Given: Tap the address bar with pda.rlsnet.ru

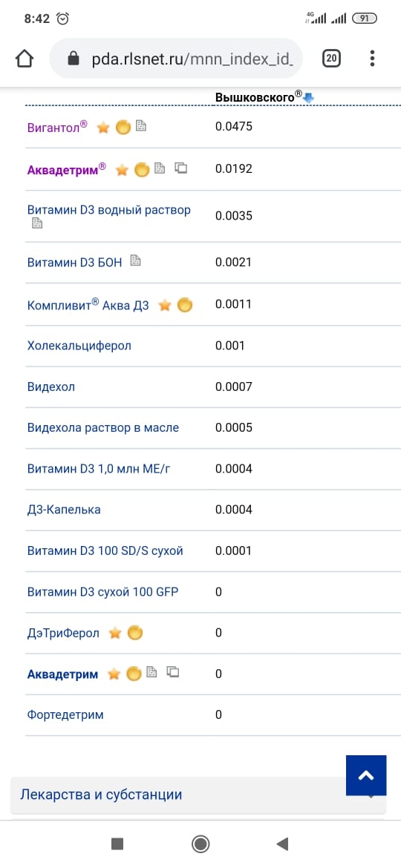Looking at the screenshot, I should point(176,59).
